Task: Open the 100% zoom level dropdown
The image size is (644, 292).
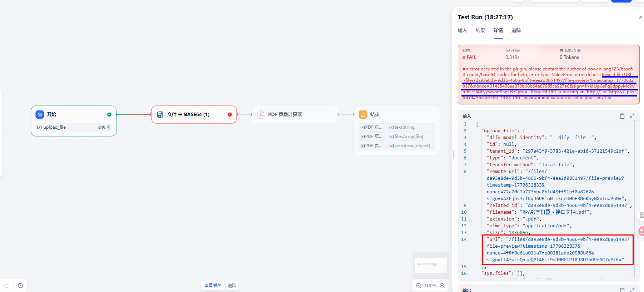Action: pos(430,286)
